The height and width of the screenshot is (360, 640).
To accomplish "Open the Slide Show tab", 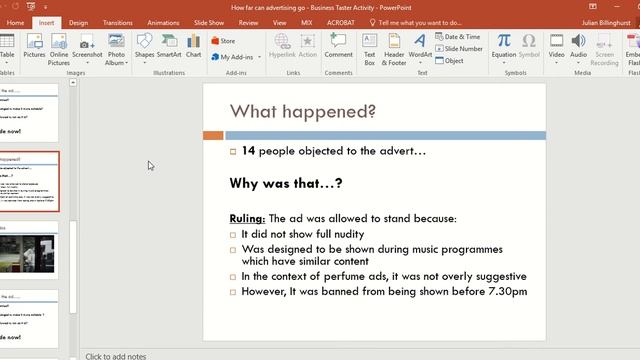I will [209, 23].
